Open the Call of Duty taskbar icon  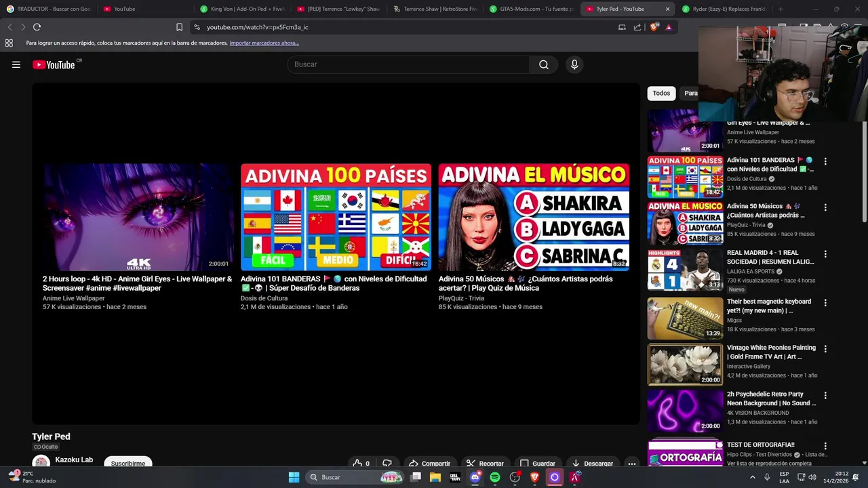pyautogui.click(x=455, y=477)
